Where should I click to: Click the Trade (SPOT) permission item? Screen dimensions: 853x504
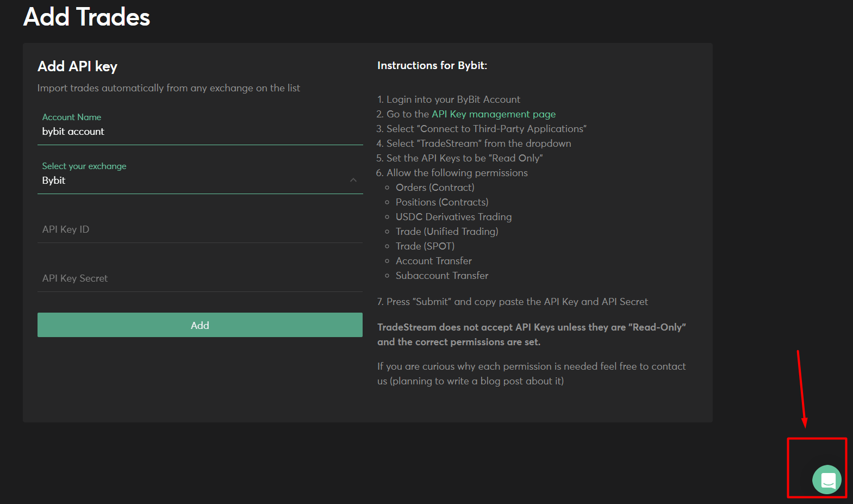click(425, 246)
